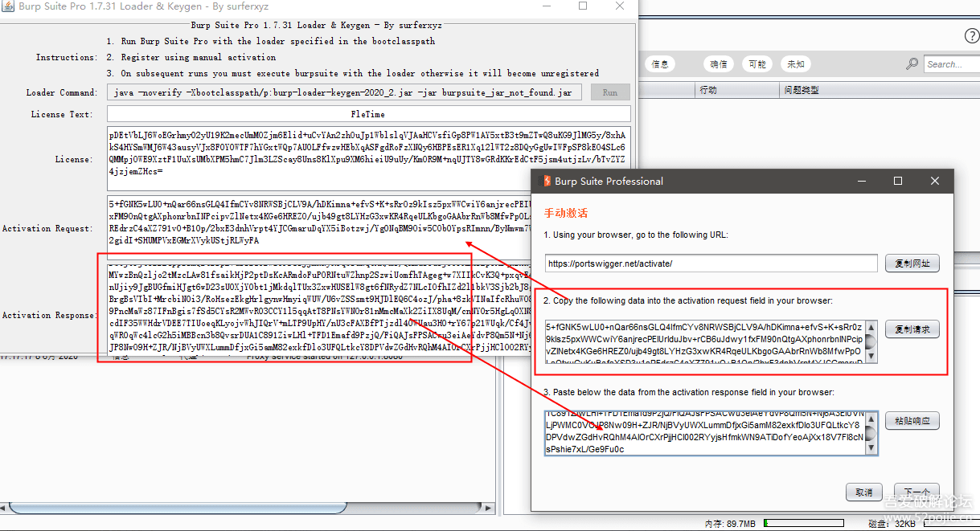Toggle the 可能 confidence filter

(757, 63)
